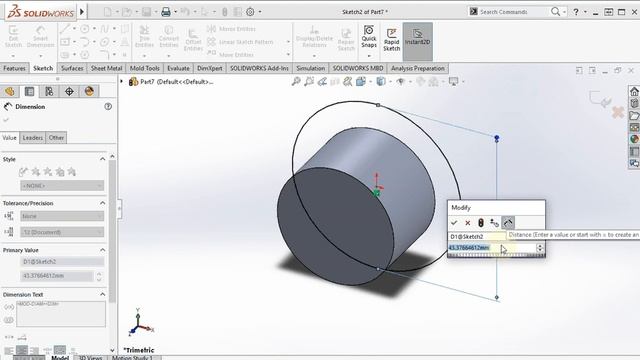
Task: Open the Help question mark icon
Action: coord(576,12)
